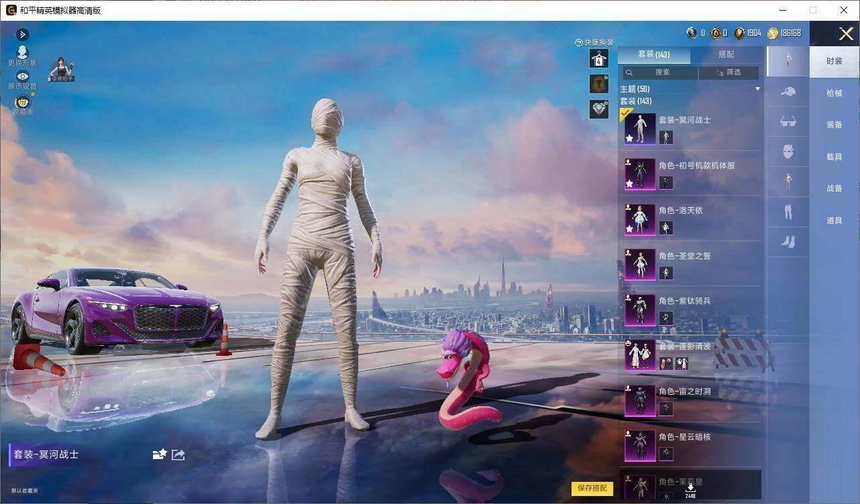This screenshot has width=860, height=504.
Task: Select the locked diamond outfit slot
Action: click(x=598, y=109)
